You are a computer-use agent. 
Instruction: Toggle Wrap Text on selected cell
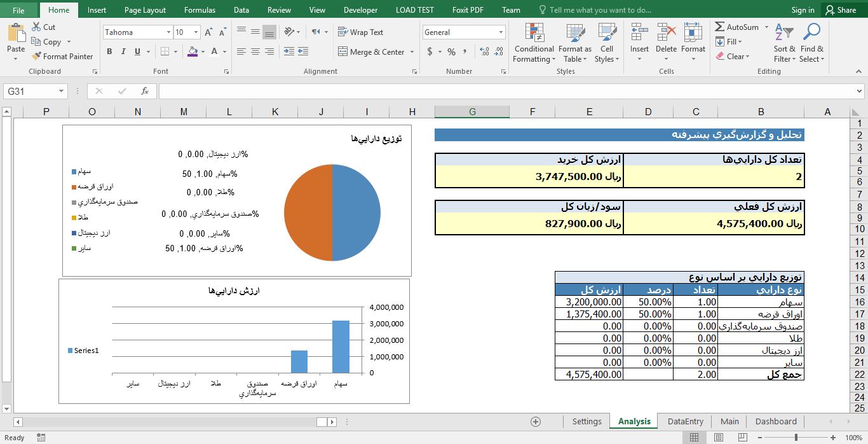point(360,32)
